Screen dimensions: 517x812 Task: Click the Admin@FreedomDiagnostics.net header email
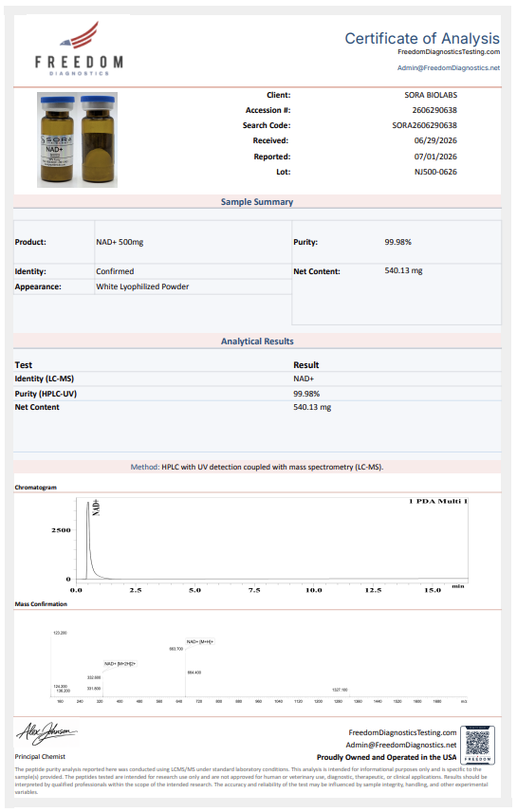tap(449, 68)
